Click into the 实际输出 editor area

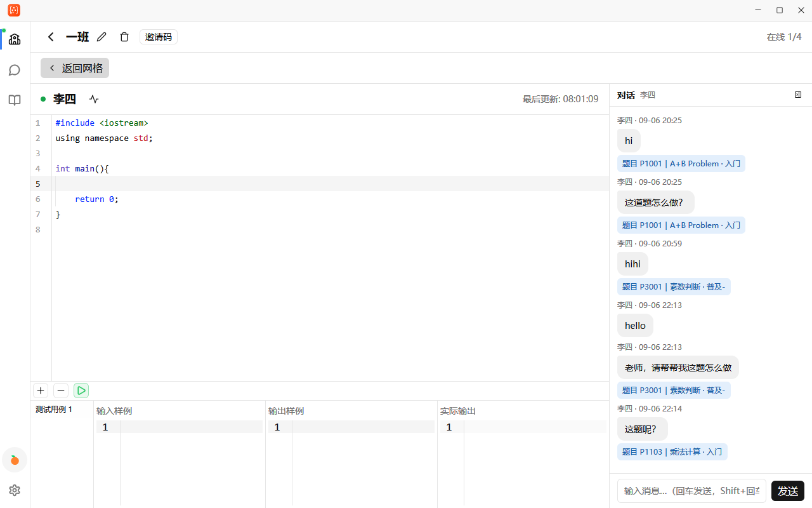(x=523, y=462)
